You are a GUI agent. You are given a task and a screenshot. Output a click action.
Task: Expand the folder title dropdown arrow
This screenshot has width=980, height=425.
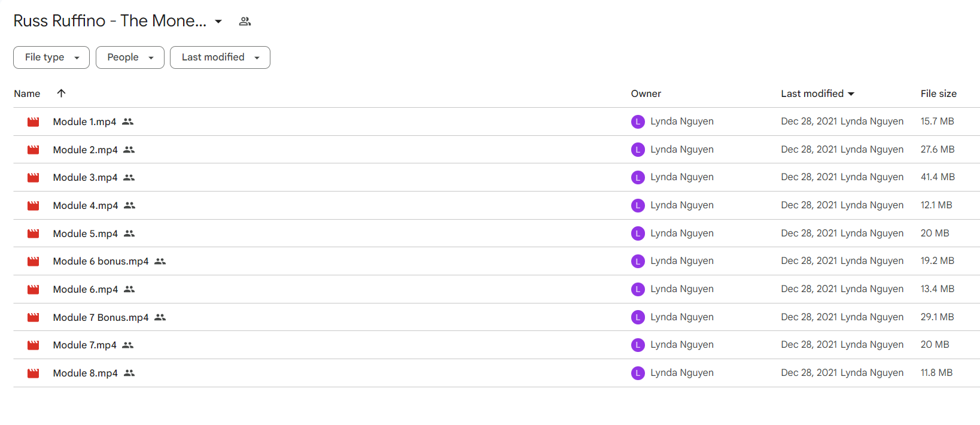218,22
